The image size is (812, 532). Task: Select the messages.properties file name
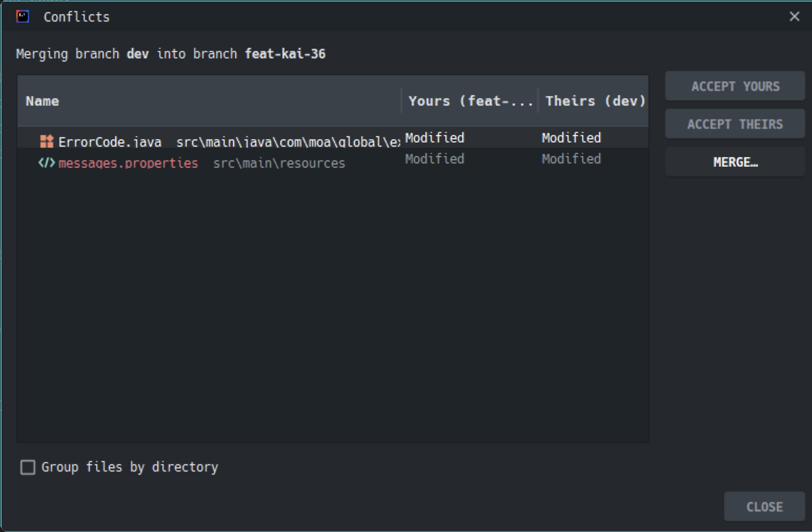(128, 163)
